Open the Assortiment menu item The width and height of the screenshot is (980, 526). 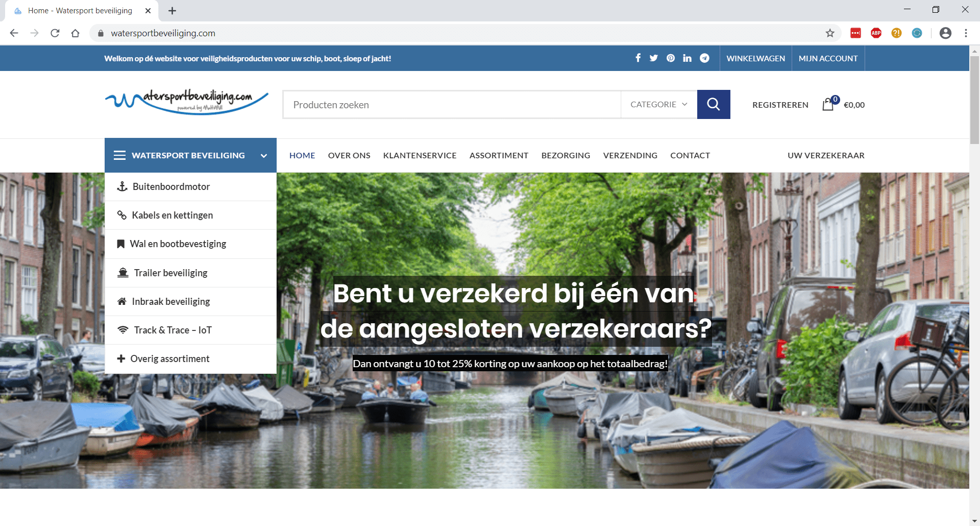tap(499, 155)
